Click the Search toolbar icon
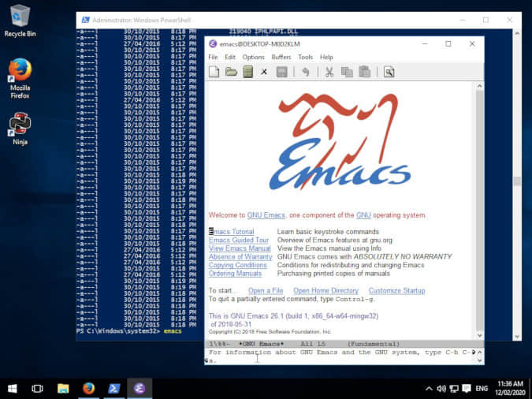 [389, 72]
